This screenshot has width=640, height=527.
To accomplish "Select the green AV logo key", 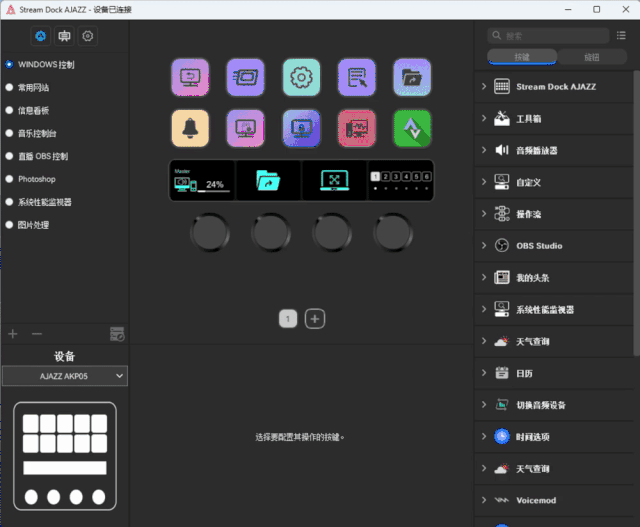I will 412,128.
